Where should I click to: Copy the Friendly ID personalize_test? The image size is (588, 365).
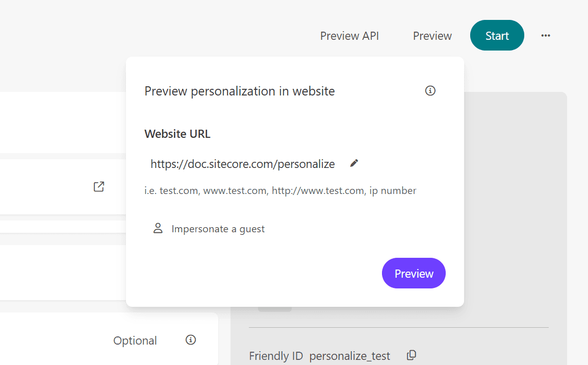pyautogui.click(x=412, y=355)
